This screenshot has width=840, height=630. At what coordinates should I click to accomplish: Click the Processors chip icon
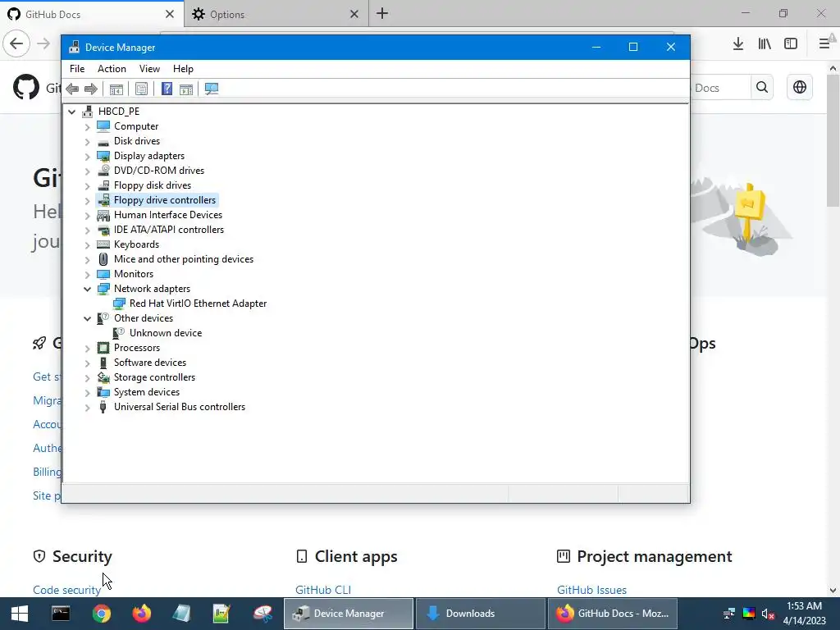coord(103,348)
